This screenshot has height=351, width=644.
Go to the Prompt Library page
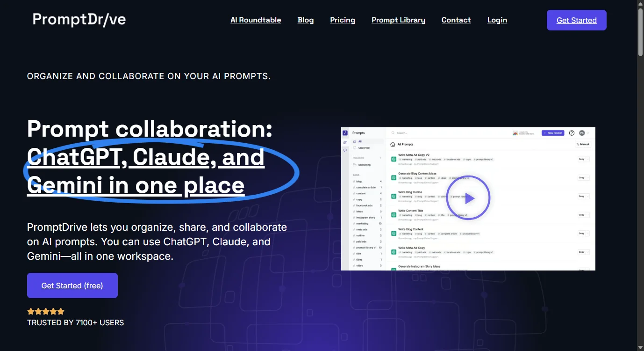click(x=398, y=20)
